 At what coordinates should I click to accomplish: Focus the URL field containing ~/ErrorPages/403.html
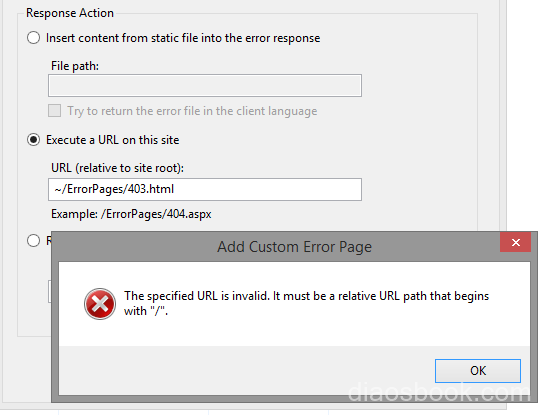coord(205,189)
